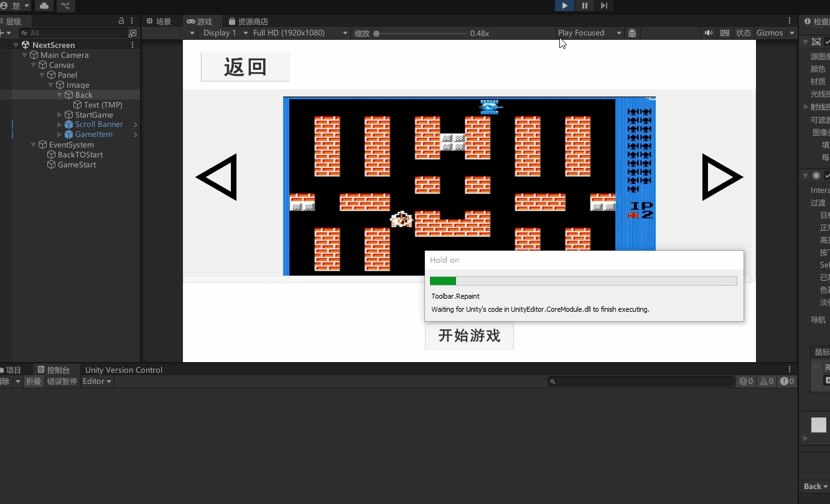Toggle the hierarchy panel lock icon

[x=121, y=21]
